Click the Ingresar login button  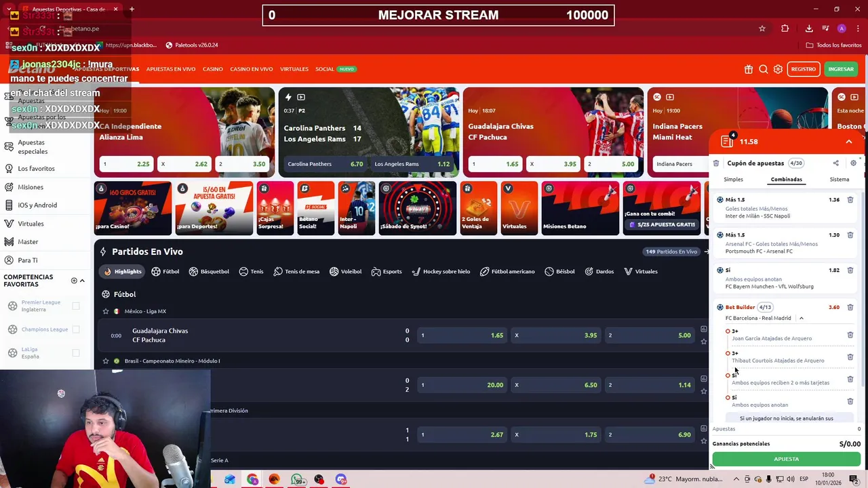click(x=841, y=69)
